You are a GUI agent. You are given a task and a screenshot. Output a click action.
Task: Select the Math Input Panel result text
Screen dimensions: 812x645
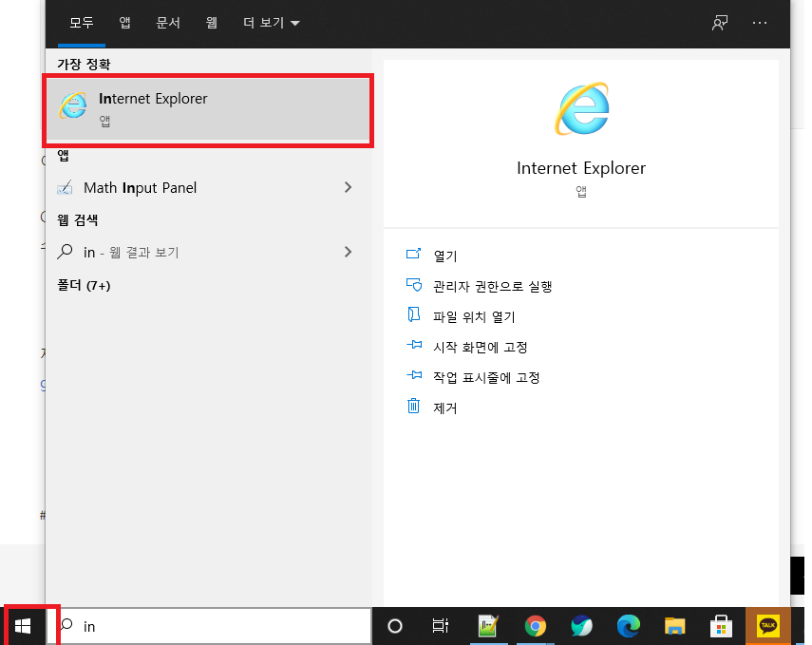coord(140,187)
